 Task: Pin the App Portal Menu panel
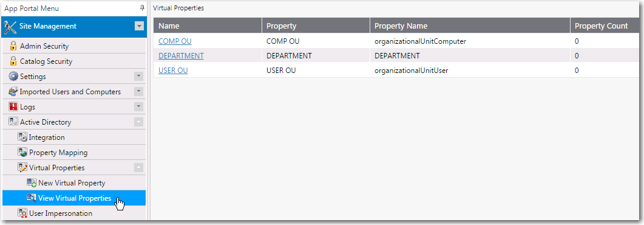point(142,8)
